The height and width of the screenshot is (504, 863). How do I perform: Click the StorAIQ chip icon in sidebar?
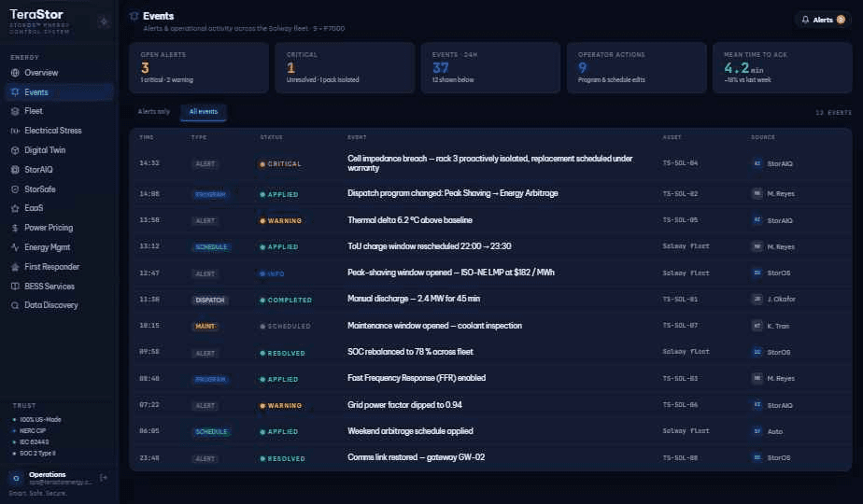[15, 170]
